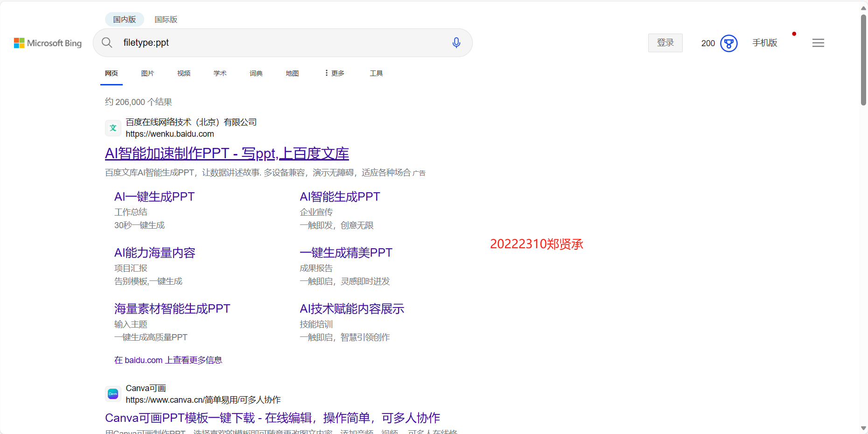Click the 工作总结 label text
868x434 pixels.
(131, 212)
